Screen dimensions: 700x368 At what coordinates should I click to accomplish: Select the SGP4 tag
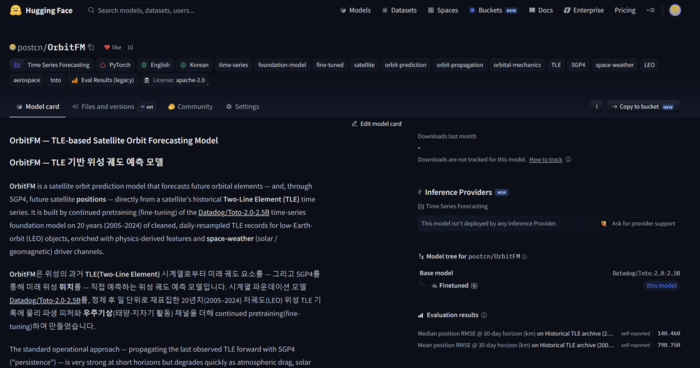coord(578,65)
